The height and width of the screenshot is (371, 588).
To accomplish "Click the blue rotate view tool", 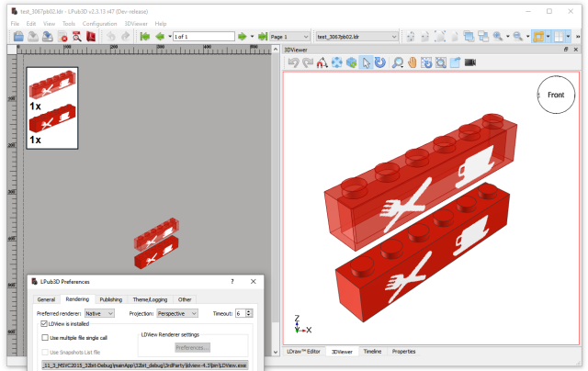I will 380,62.
